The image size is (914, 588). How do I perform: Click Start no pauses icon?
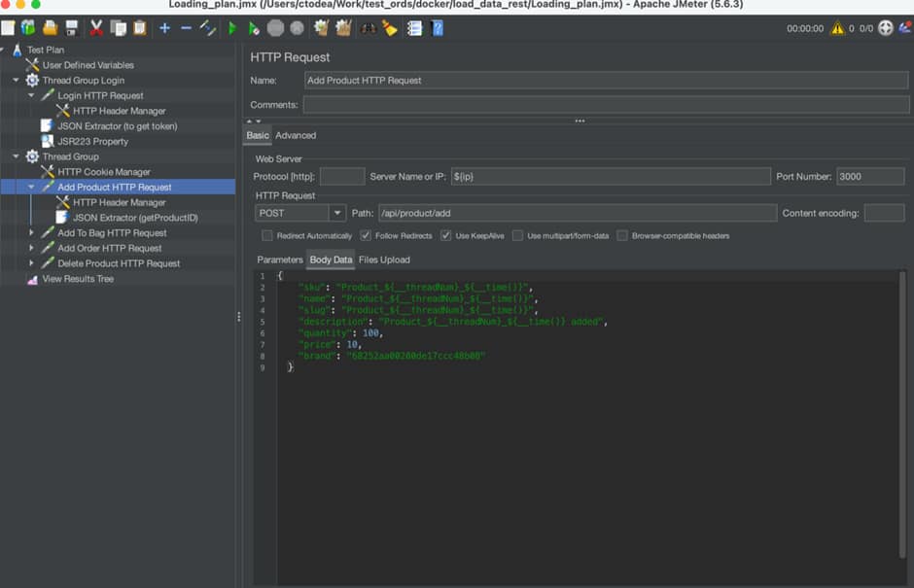pos(253,28)
